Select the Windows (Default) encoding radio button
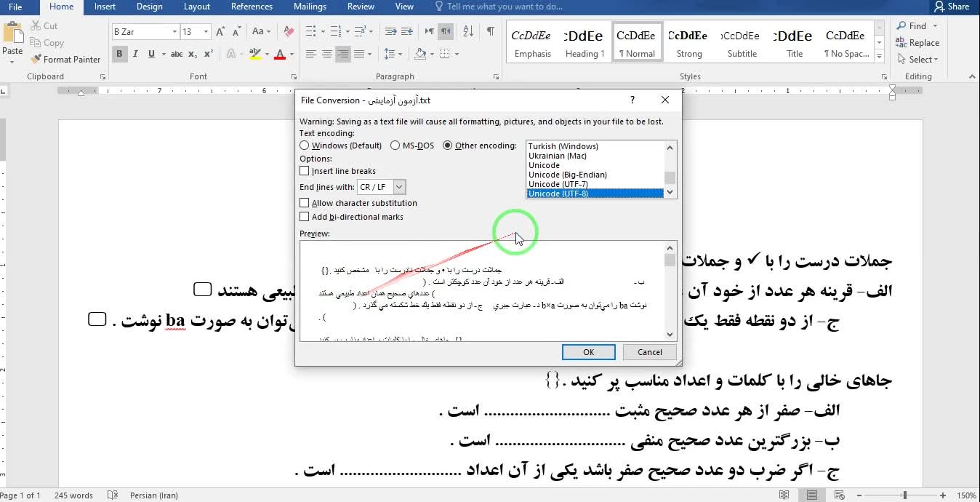This screenshot has width=980, height=502. [x=305, y=146]
